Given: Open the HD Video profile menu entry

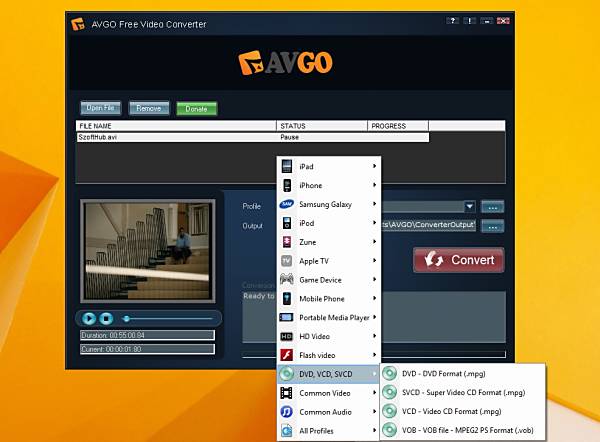Looking at the screenshot, I should [329, 336].
